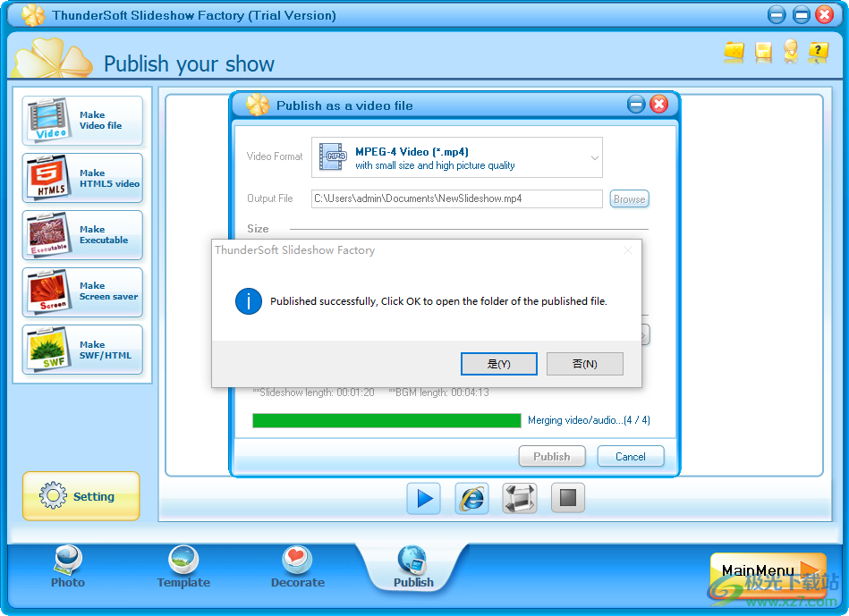Click the MP4 format film icon

pyautogui.click(x=333, y=157)
